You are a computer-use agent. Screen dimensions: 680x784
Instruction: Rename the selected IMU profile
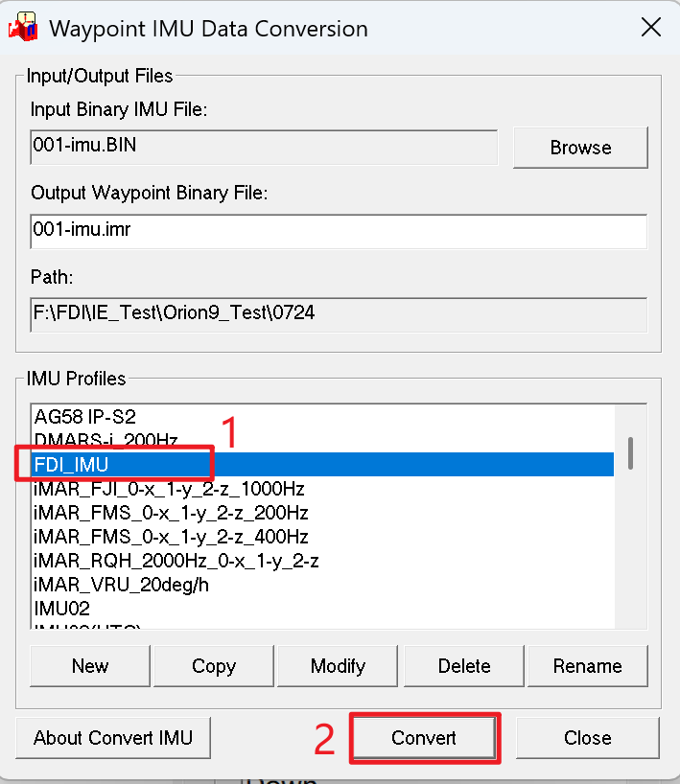587,666
